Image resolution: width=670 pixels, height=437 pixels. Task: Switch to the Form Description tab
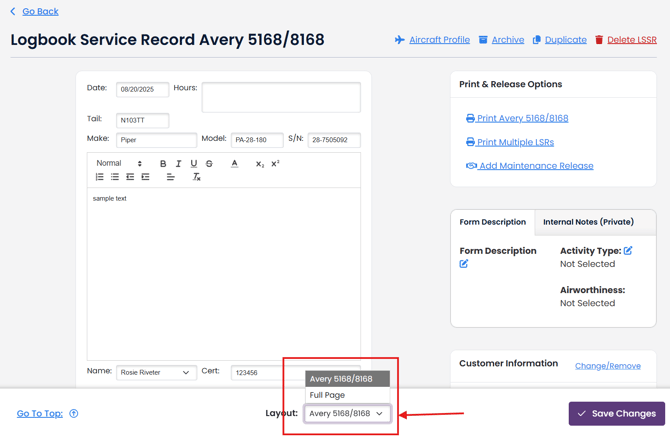click(x=493, y=222)
